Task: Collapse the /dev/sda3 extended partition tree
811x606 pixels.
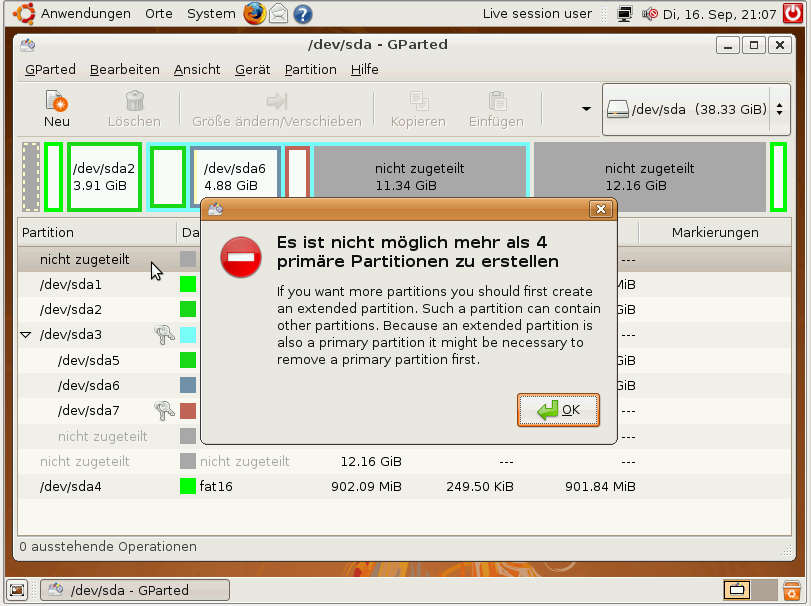Action: point(26,335)
